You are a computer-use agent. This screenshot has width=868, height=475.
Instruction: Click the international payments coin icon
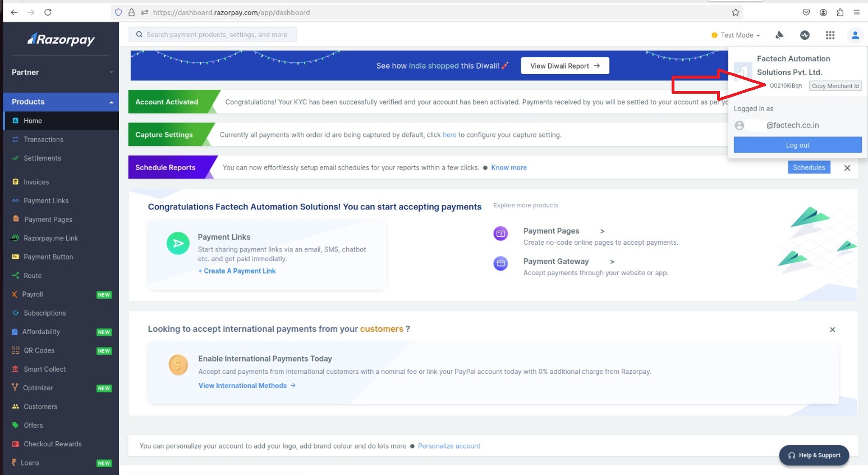click(x=178, y=365)
